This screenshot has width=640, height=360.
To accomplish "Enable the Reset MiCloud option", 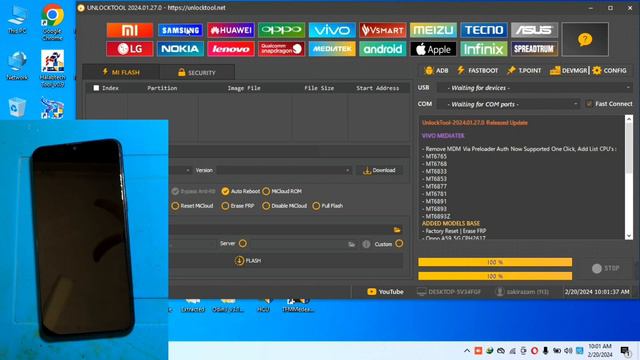I will (x=175, y=206).
